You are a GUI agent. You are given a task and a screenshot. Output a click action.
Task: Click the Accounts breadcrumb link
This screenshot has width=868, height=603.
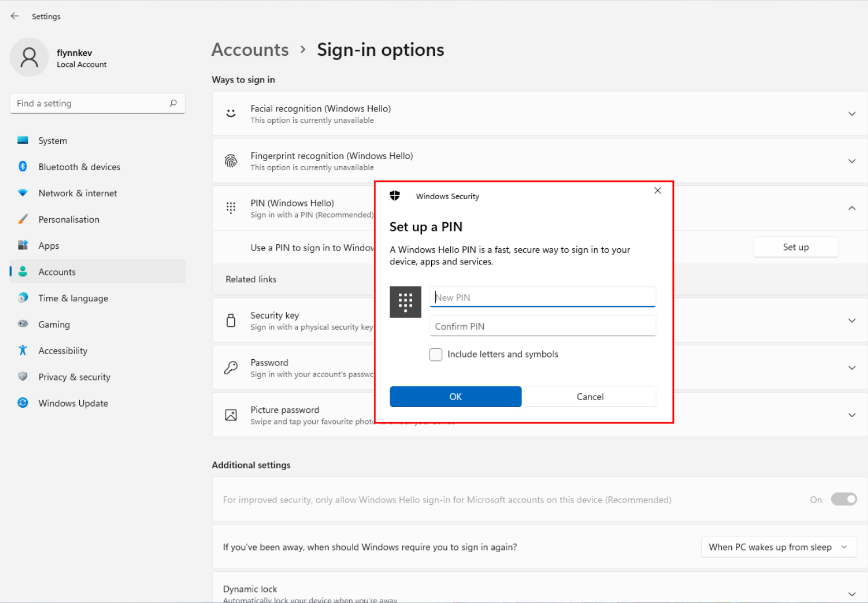pyautogui.click(x=250, y=50)
